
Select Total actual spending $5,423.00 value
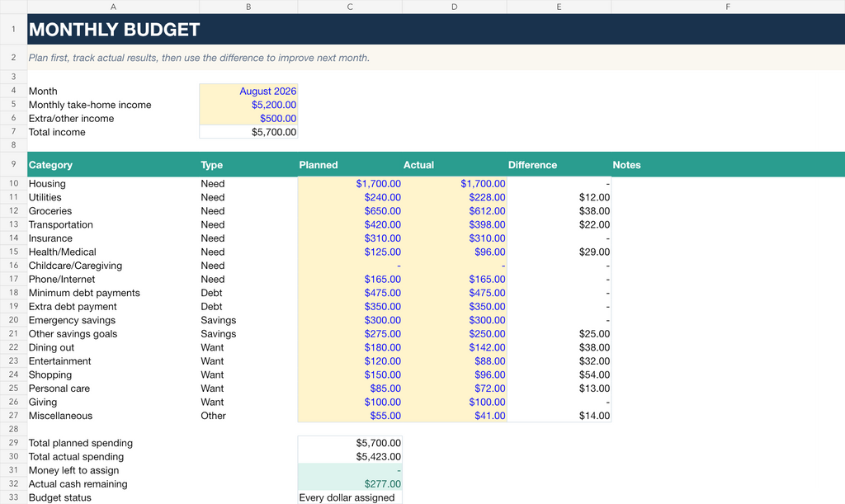click(350, 457)
